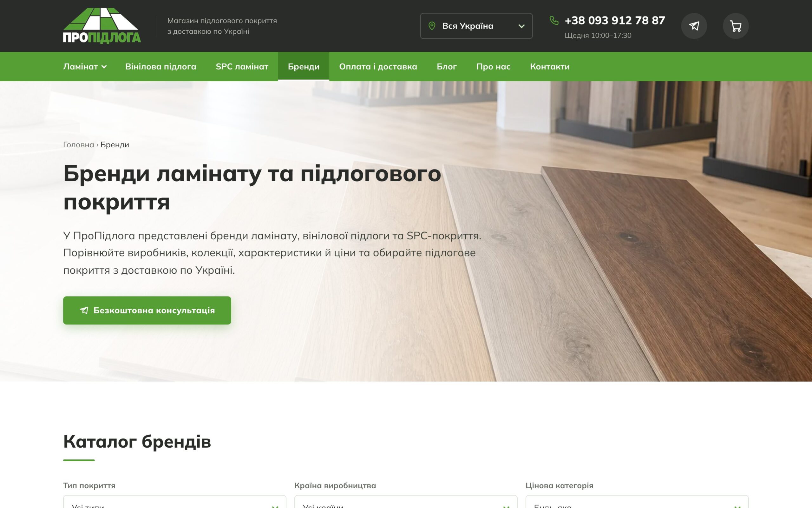
Task: Click the ПроПідлога logo
Action: point(102,26)
